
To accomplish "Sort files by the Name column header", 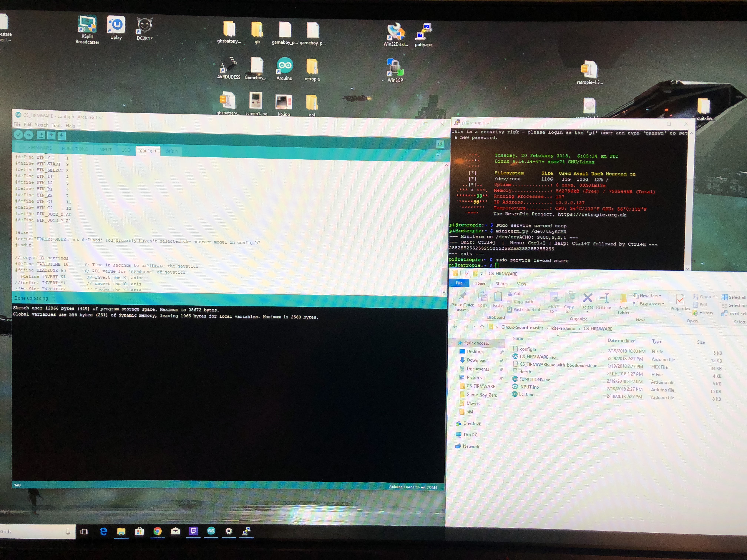I will [x=518, y=338].
